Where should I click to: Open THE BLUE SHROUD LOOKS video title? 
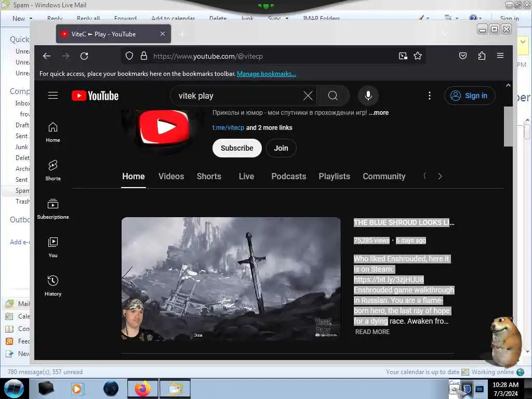pos(404,222)
